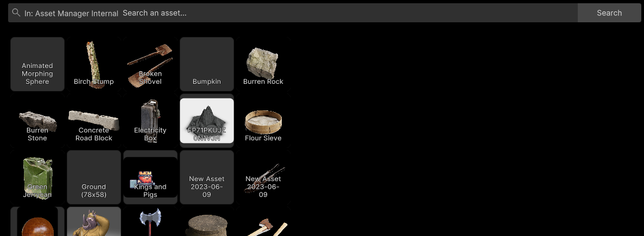Select the rhino character asset thumbnail
Image resolution: width=644 pixels, height=236 pixels.
tap(93, 222)
